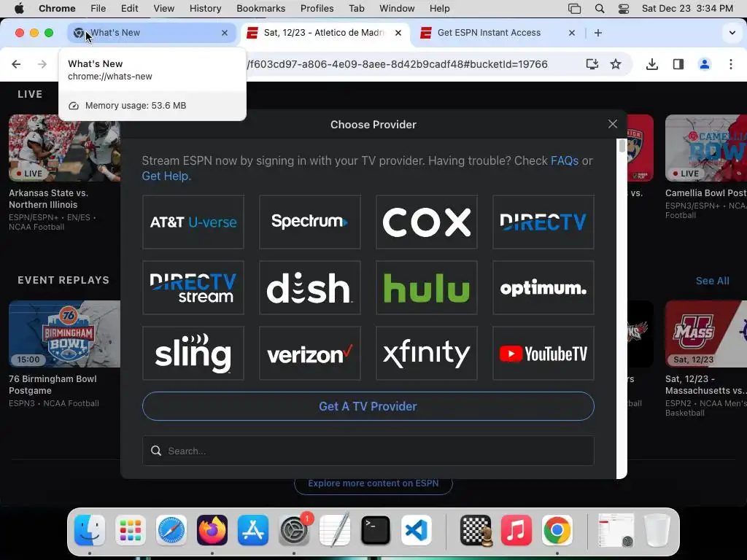
Task: Click the provider Search field
Action: click(368, 451)
